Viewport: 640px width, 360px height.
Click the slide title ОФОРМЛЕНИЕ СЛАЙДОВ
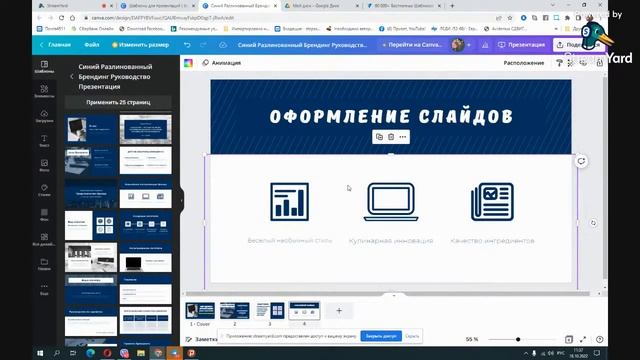[x=391, y=116]
